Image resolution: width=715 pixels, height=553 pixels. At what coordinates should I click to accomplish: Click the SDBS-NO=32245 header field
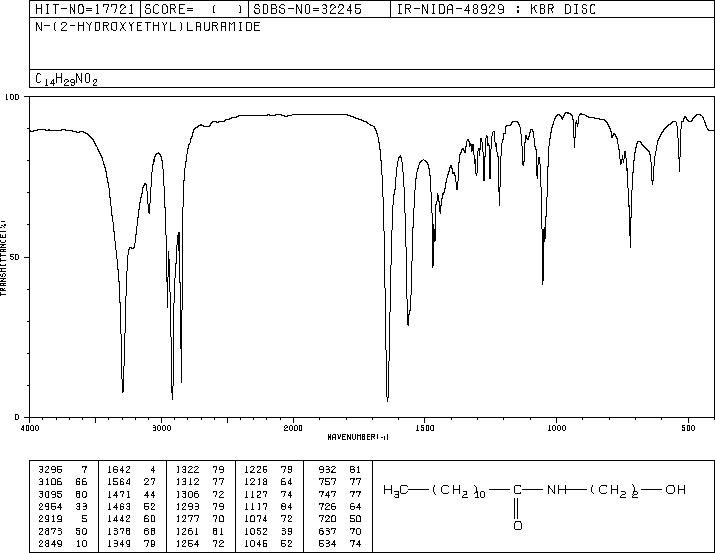(319, 9)
